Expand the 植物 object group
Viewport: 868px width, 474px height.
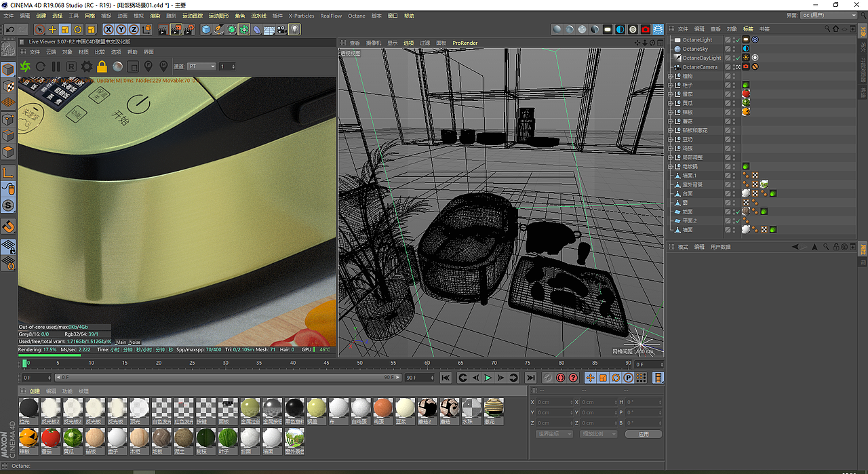(x=670, y=76)
